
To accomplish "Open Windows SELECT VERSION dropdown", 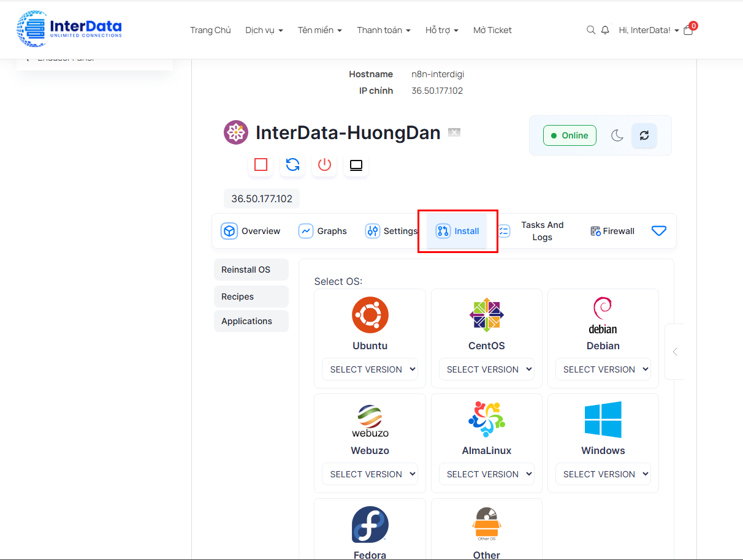I will tap(603, 474).
